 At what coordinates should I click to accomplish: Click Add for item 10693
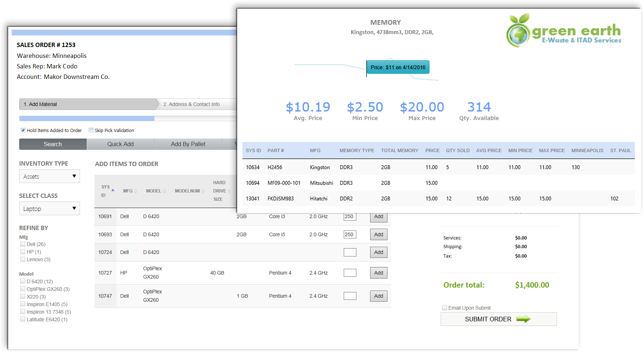coord(379,234)
